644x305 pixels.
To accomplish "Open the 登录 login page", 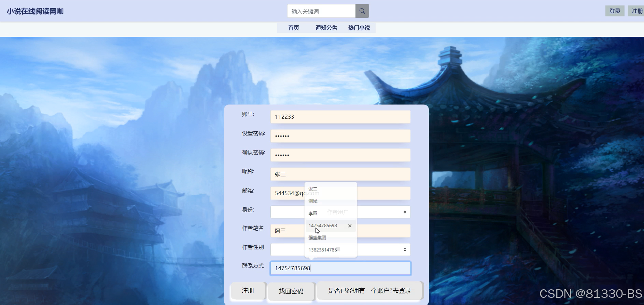I will coord(615,11).
